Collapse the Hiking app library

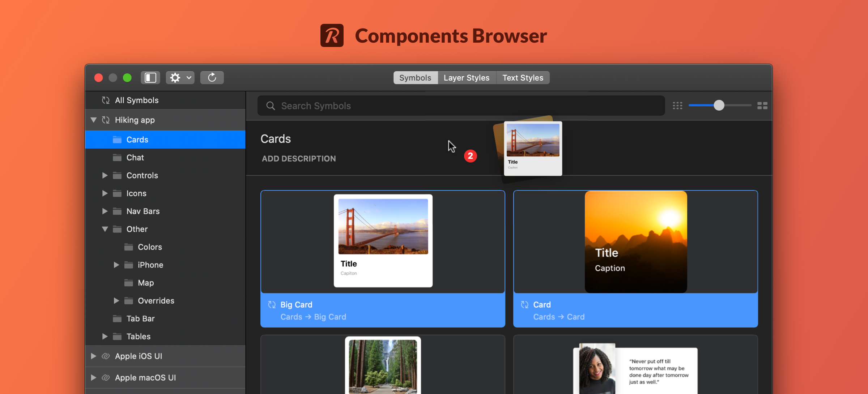94,120
